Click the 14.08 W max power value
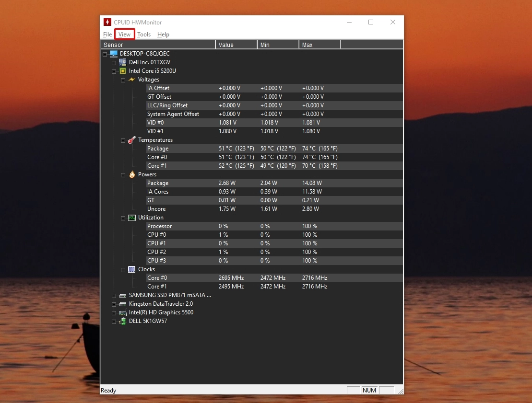532x403 pixels. pyautogui.click(x=312, y=183)
